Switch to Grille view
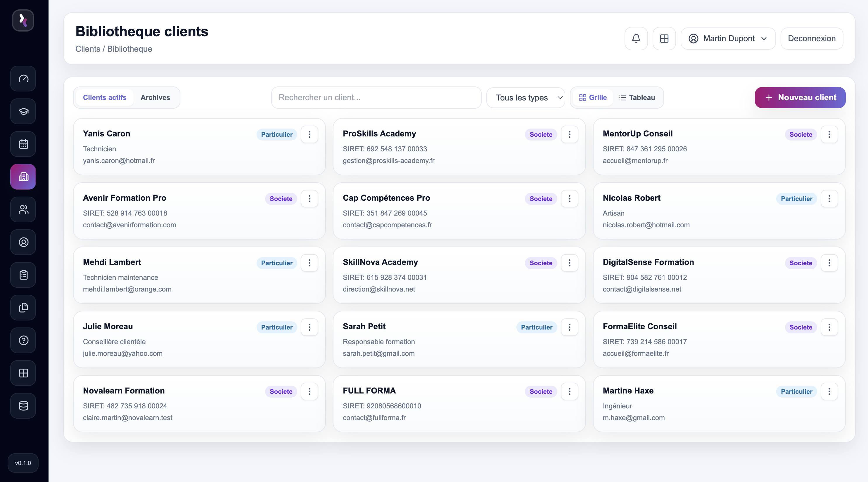Viewport: 868px width, 482px height. click(593, 98)
